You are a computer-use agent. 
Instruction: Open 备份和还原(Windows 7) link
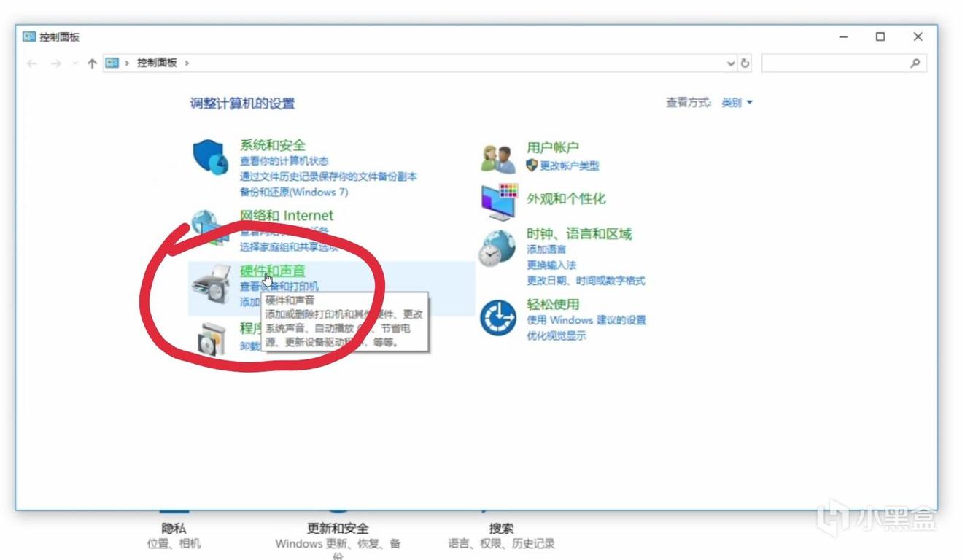294,192
